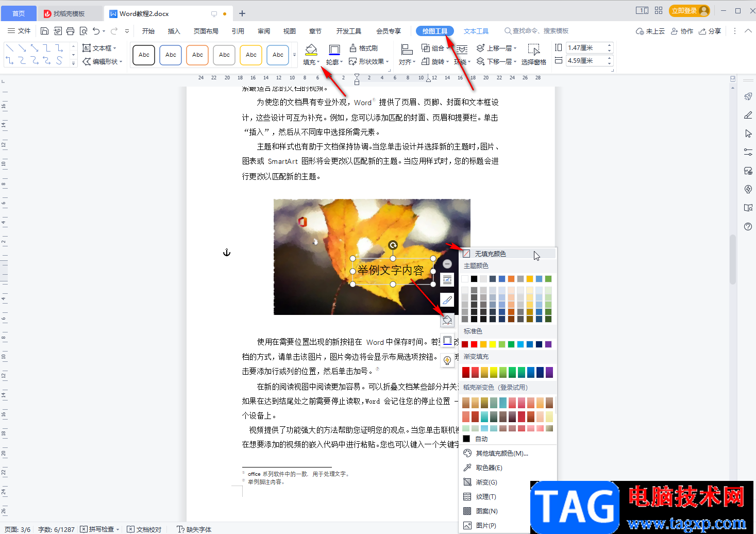
Task: Click the Redo arrow icon
Action: [x=114, y=31]
